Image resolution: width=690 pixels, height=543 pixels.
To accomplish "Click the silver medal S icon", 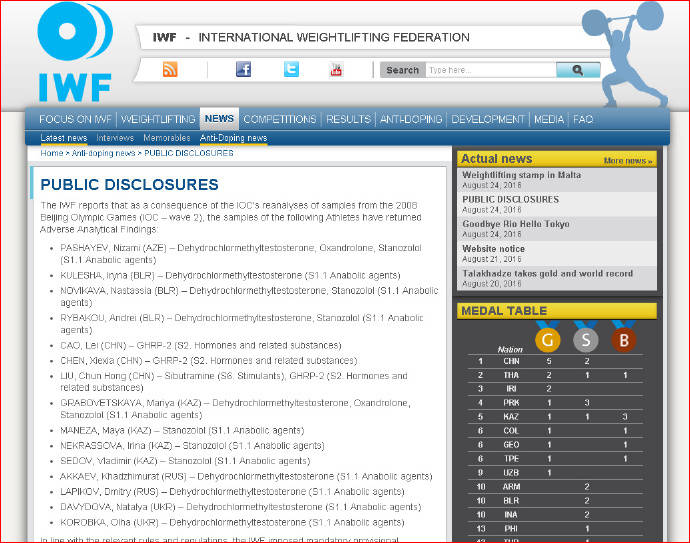I will point(586,338).
